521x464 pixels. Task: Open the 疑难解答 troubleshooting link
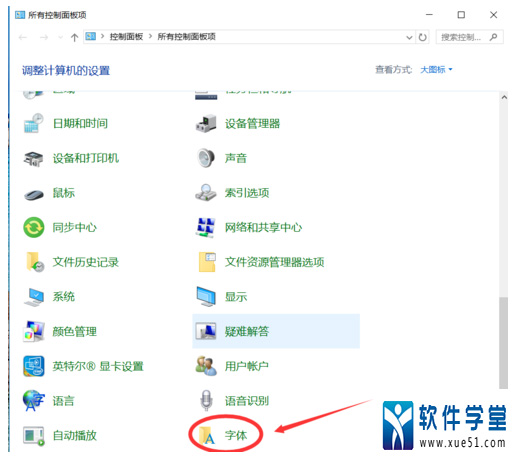(x=247, y=331)
